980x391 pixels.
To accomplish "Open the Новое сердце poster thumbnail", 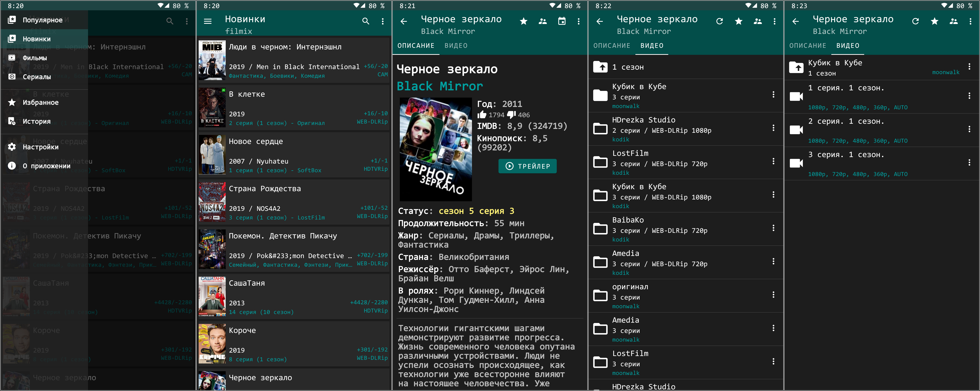I will pos(212,155).
